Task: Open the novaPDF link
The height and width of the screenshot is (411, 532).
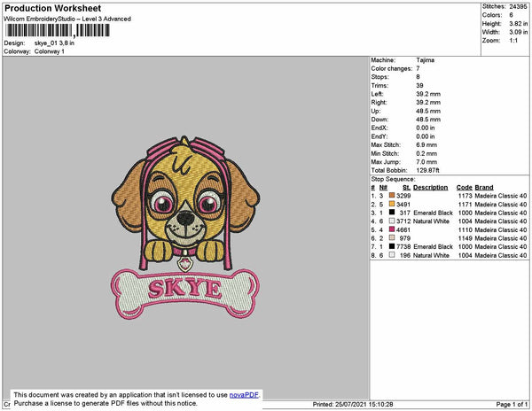Action: coord(244,395)
